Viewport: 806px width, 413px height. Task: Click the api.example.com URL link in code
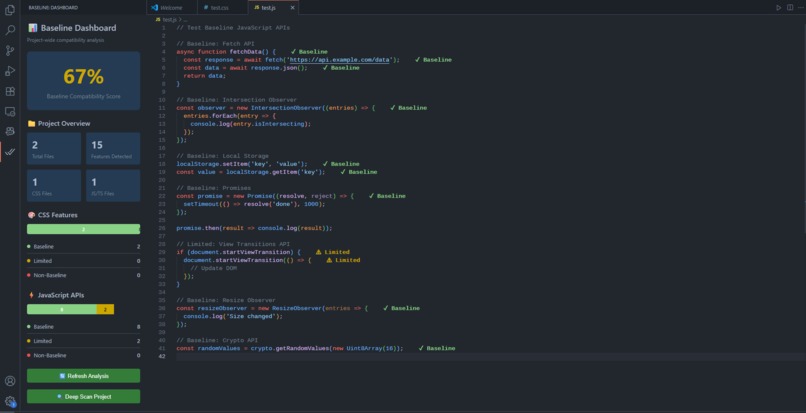(340, 60)
